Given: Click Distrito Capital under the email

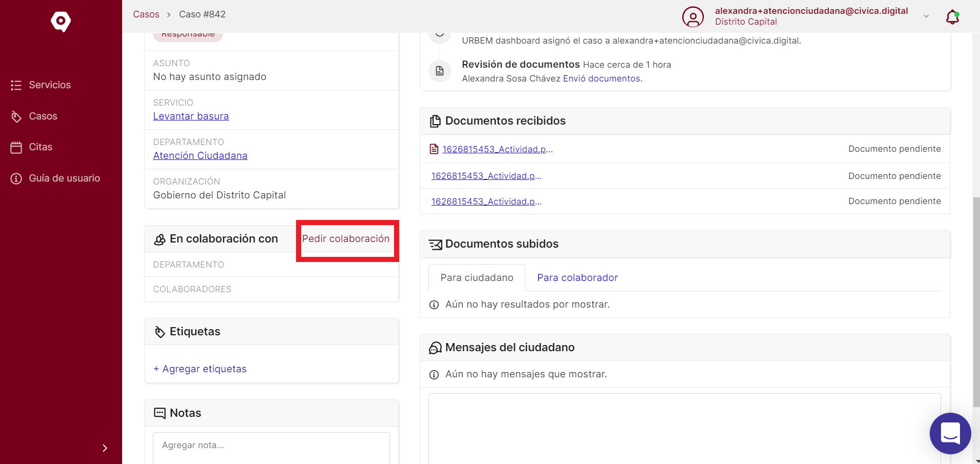Looking at the screenshot, I should pos(746,22).
